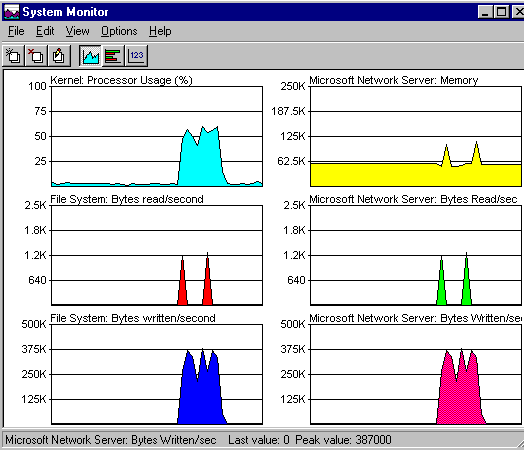
Task: Maximize the System Monitor window
Action: [x=501, y=12]
